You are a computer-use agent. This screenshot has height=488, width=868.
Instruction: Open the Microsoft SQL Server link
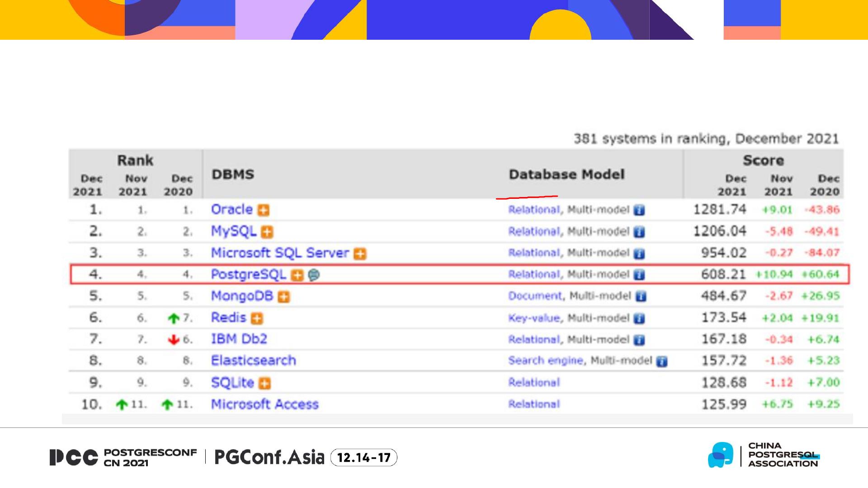coord(280,253)
